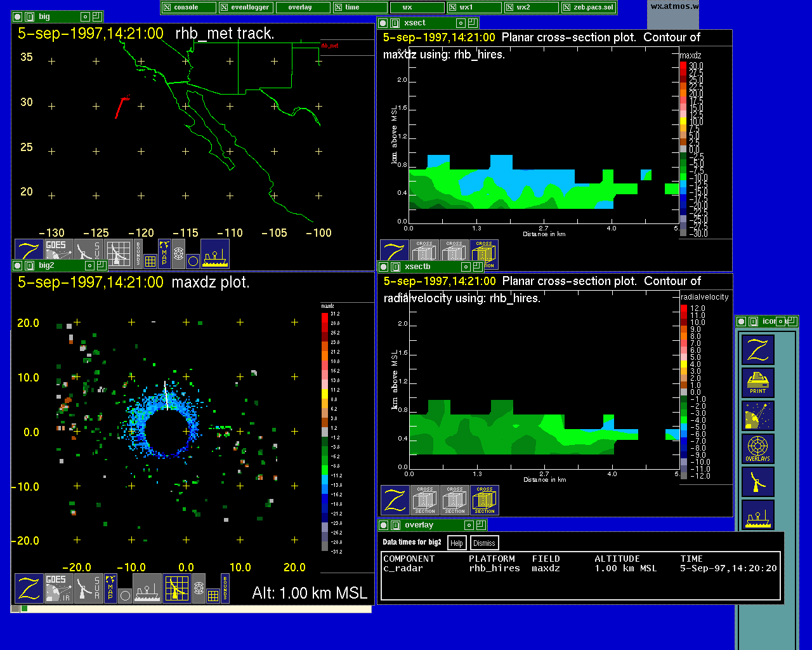
Task: Select the ship icon in big2 toolbar
Action: pyautogui.click(x=147, y=588)
